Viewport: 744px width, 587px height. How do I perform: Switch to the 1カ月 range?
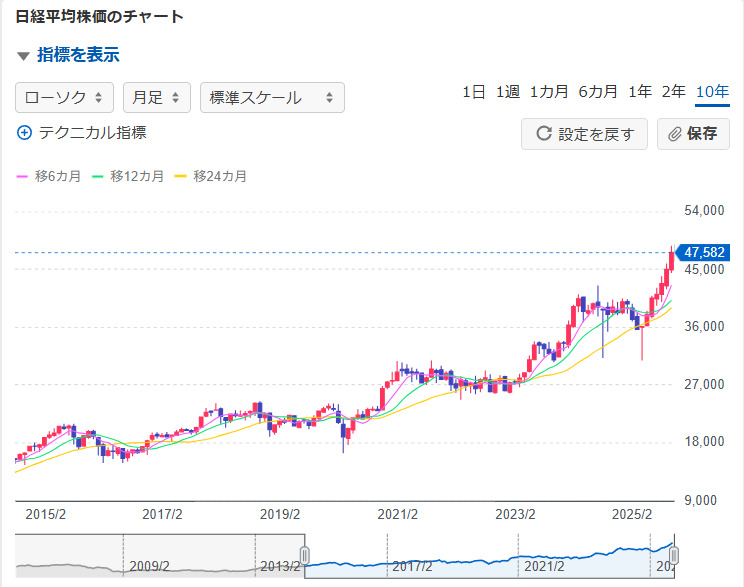click(549, 92)
